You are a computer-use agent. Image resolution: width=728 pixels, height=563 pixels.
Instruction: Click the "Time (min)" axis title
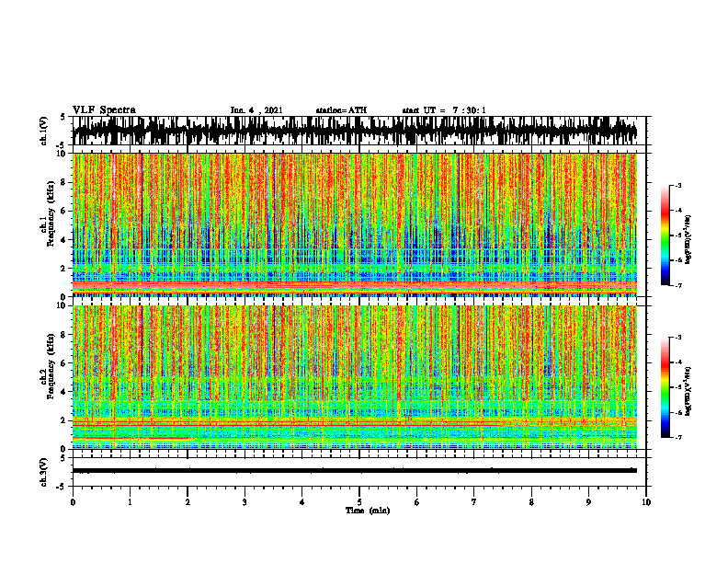368,511
